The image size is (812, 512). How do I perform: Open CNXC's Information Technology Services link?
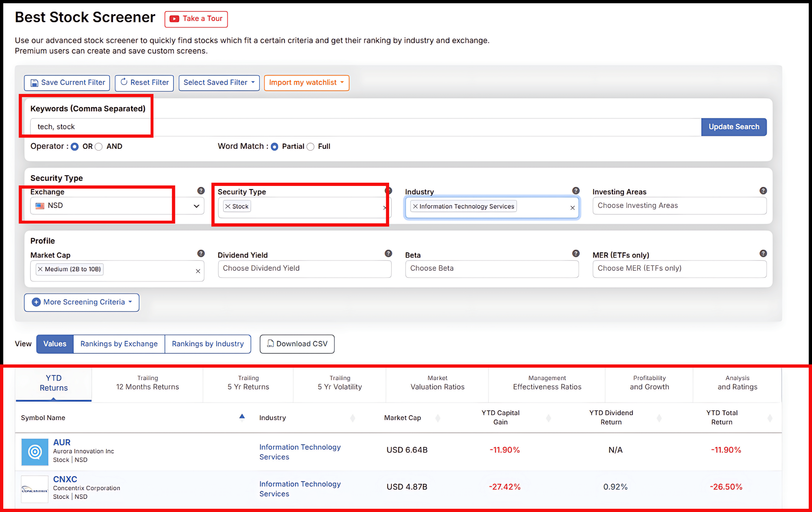pos(300,489)
